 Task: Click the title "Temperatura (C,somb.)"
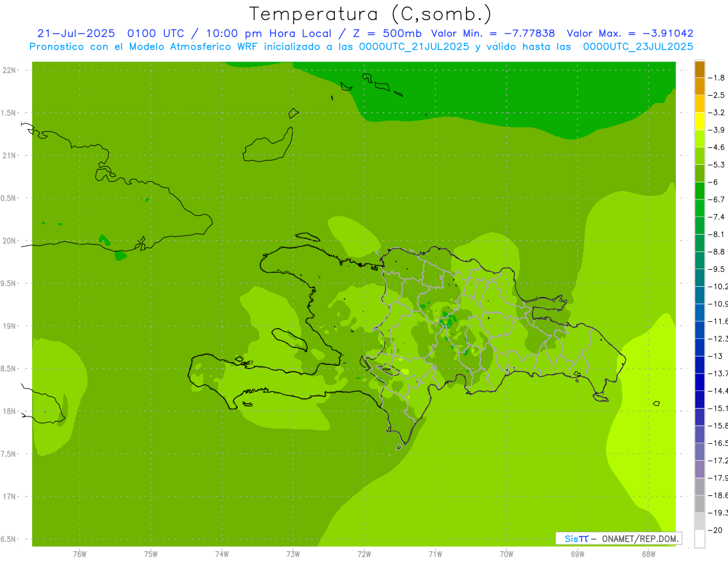371,13
